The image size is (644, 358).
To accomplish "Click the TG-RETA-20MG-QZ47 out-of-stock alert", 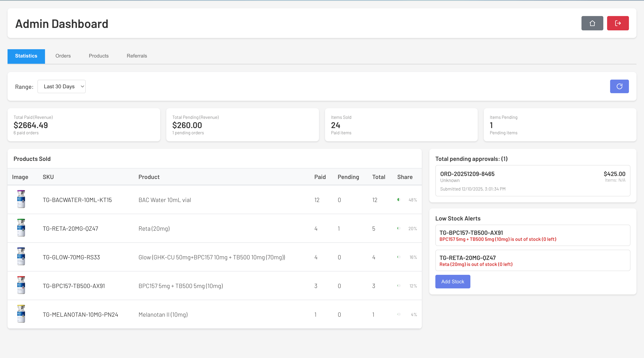I will click(533, 260).
